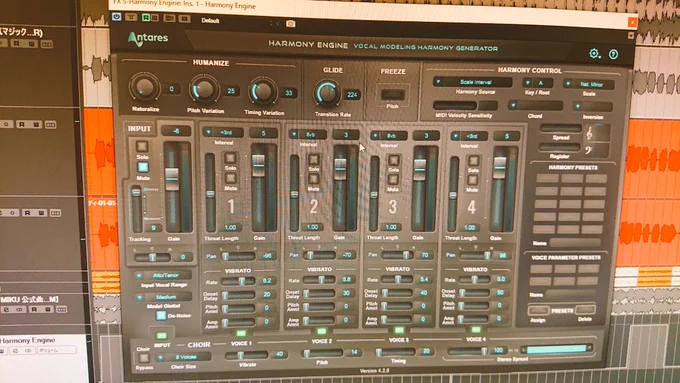Image resolution: width=680 pixels, height=383 pixels.
Task: Click the Timing Variation knob
Action: pyautogui.click(x=262, y=92)
